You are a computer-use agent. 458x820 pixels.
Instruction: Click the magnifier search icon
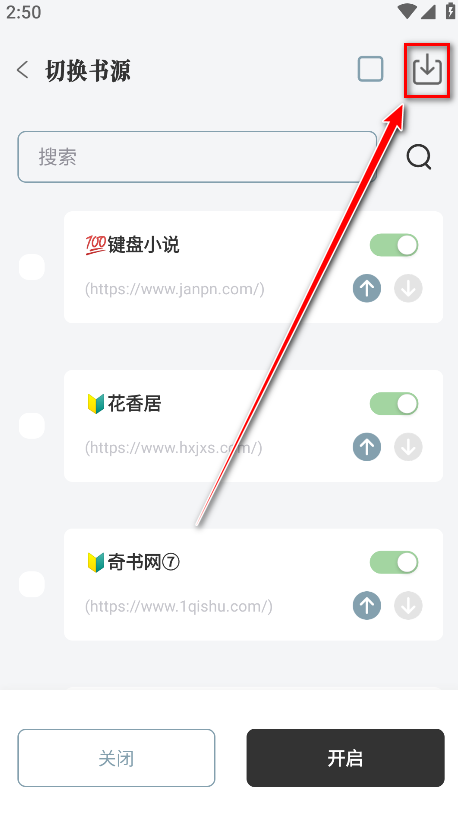tap(419, 157)
